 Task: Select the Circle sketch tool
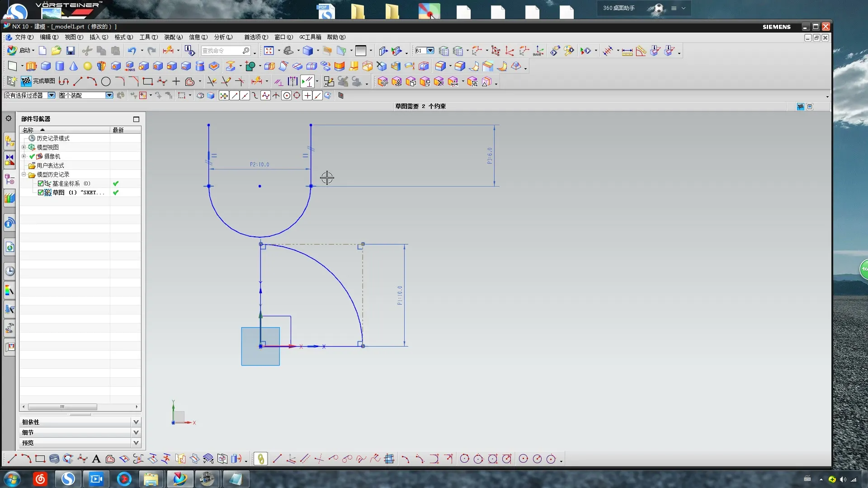tap(106, 82)
